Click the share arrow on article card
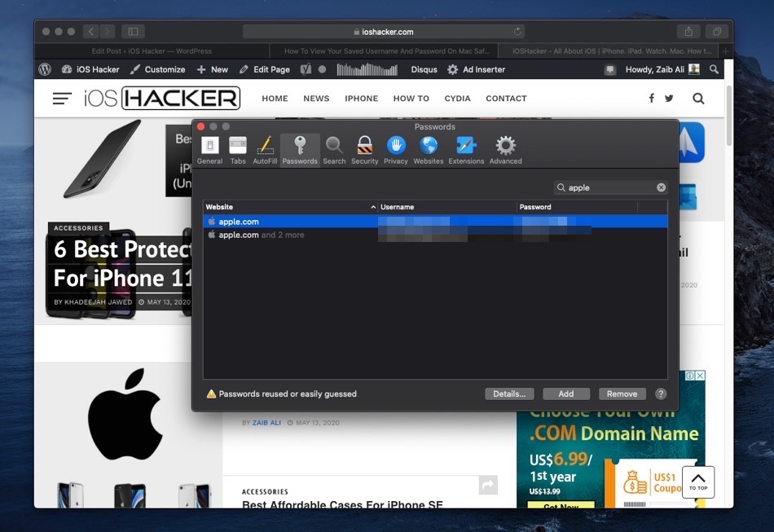 (488, 485)
